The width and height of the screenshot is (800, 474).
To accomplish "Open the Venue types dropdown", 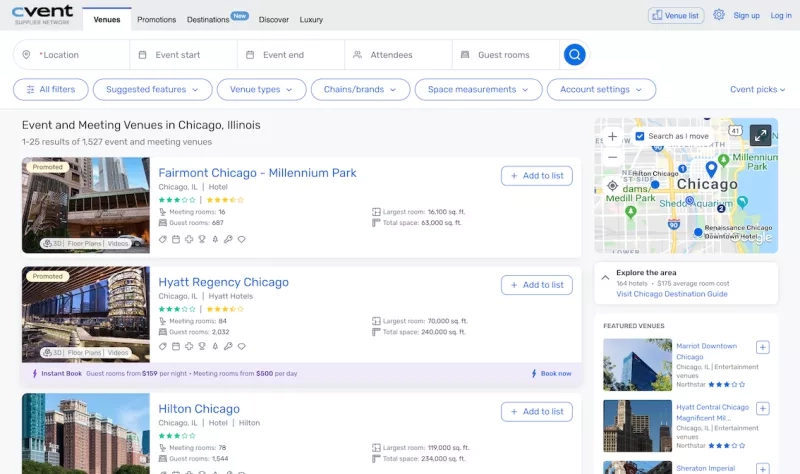I will pos(261,89).
